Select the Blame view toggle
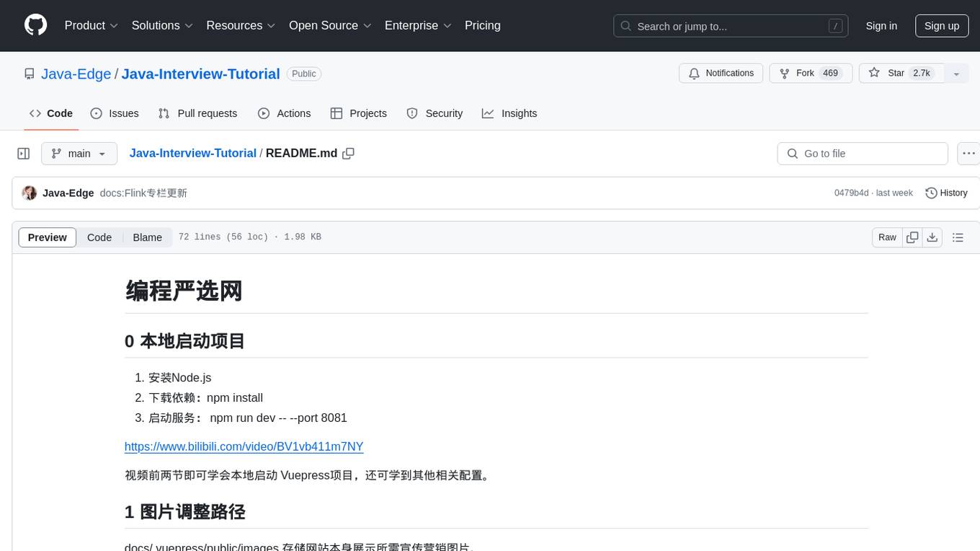Viewport: 980px width, 551px height. pyautogui.click(x=148, y=237)
